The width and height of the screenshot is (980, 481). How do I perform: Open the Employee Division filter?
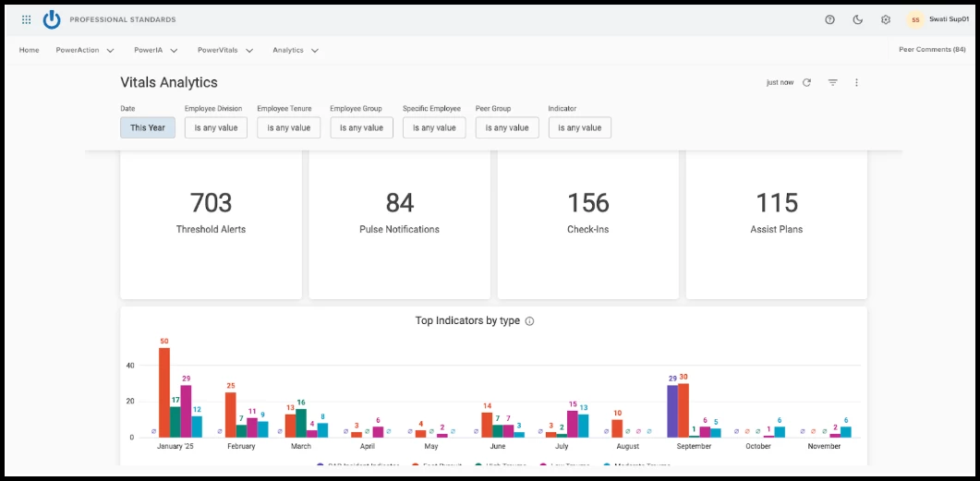coord(215,127)
